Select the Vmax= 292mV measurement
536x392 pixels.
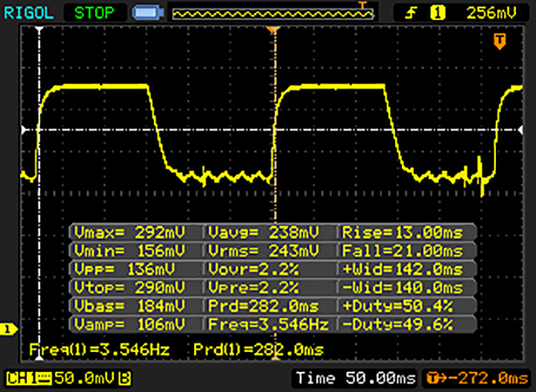point(130,233)
